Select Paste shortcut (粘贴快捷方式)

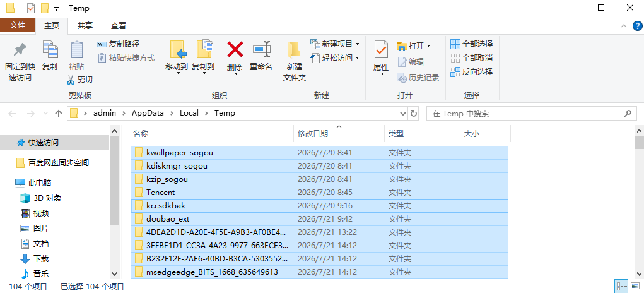(x=126, y=58)
